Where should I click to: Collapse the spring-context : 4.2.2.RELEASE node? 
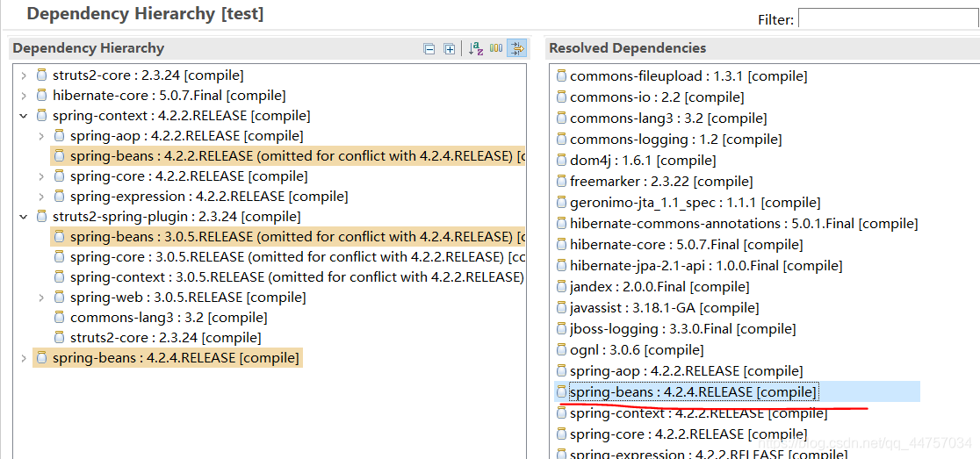pos(23,116)
